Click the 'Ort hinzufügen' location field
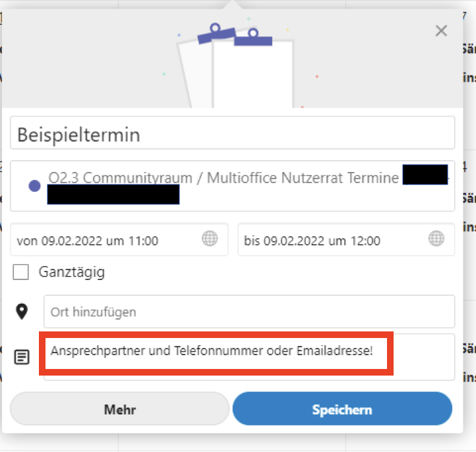This screenshot has height=452, width=476. 249,312
